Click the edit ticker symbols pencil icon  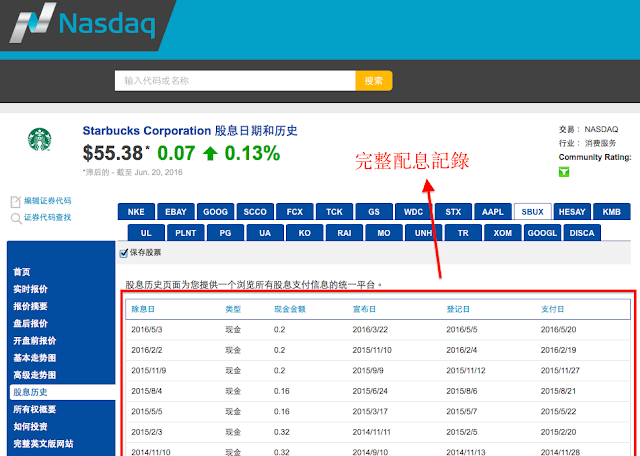tap(16, 201)
